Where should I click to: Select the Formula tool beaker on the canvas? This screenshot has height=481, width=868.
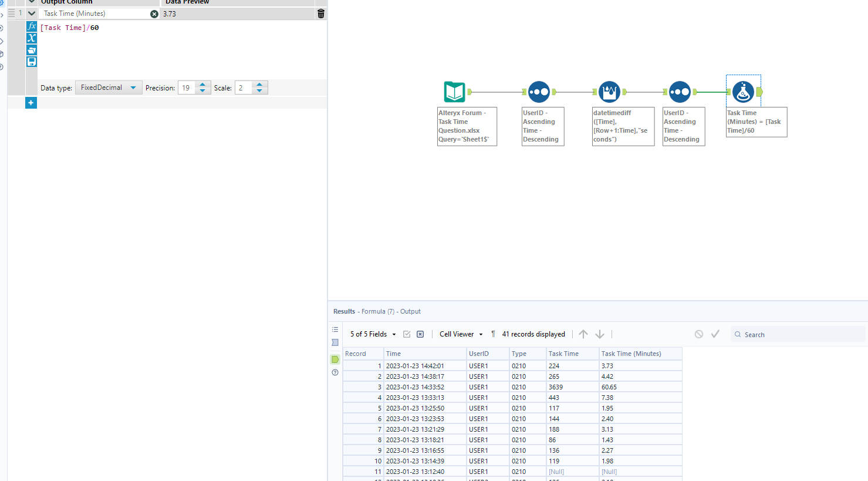[743, 91]
